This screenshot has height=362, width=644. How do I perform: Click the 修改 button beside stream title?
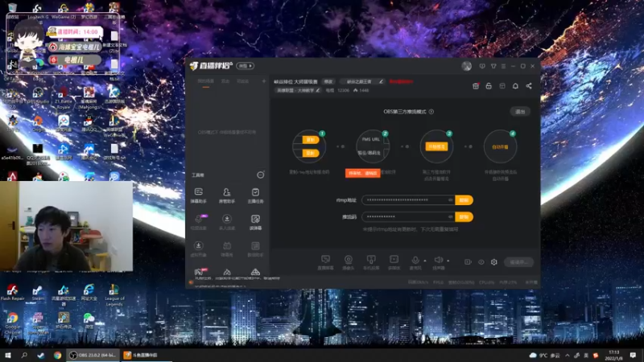tap(328, 82)
